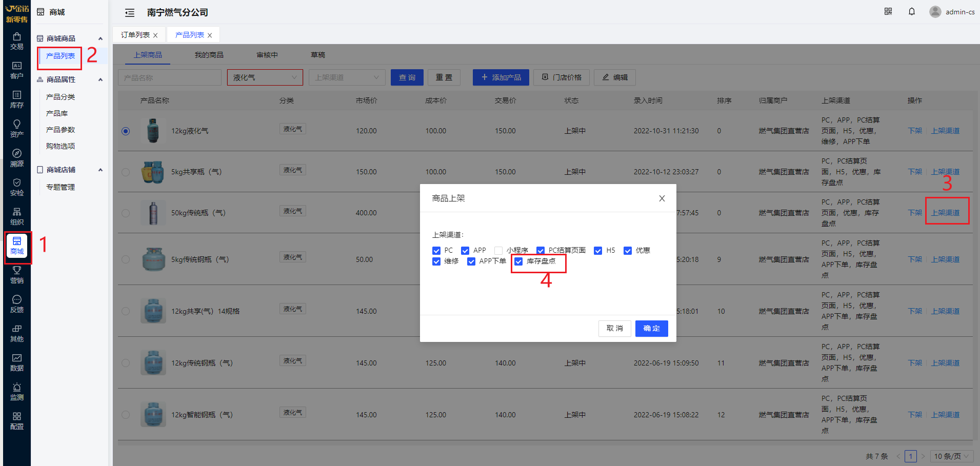Open the 其他 sidebar module

(17, 333)
